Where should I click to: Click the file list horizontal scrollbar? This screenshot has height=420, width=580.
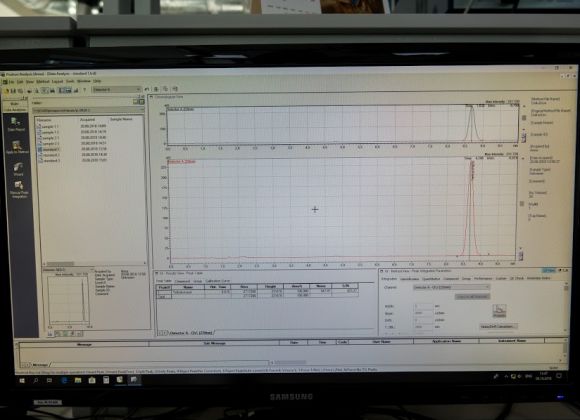[x=94, y=263]
